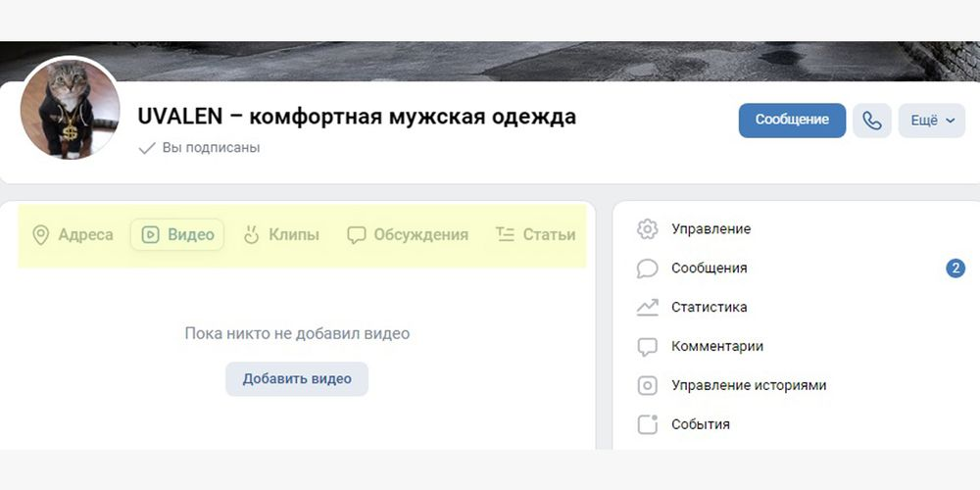Click the Управление историями icon

pyautogui.click(x=647, y=385)
